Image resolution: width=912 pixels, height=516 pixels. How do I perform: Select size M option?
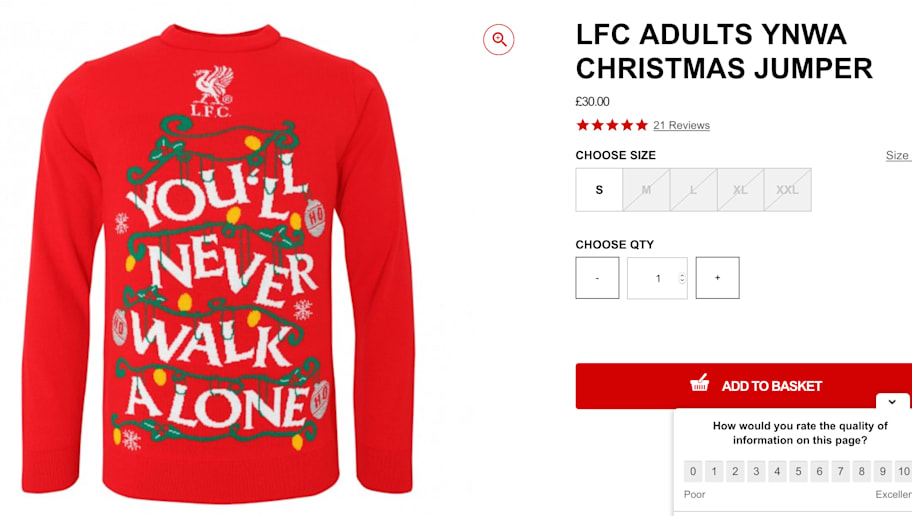tap(646, 190)
